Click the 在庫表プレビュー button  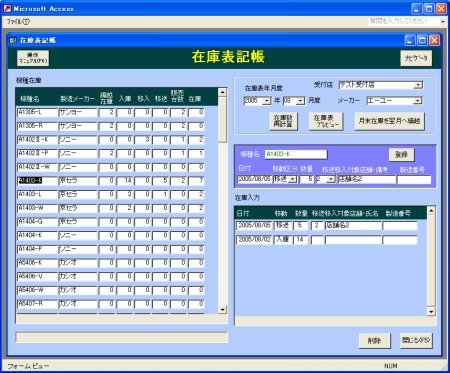[325, 121]
